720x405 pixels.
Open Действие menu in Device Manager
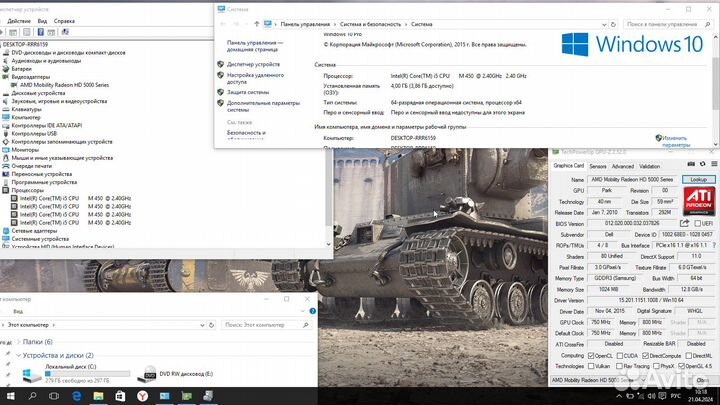pos(19,21)
